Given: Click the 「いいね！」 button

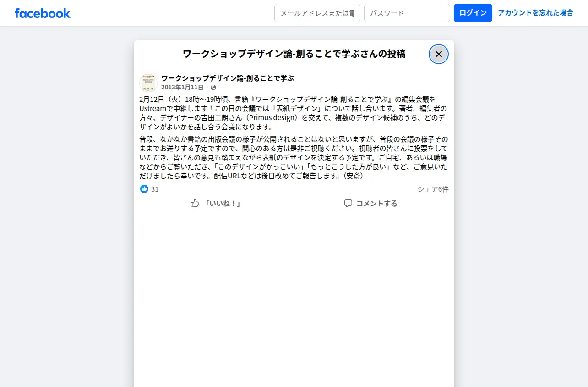Looking at the screenshot, I should point(215,204).
